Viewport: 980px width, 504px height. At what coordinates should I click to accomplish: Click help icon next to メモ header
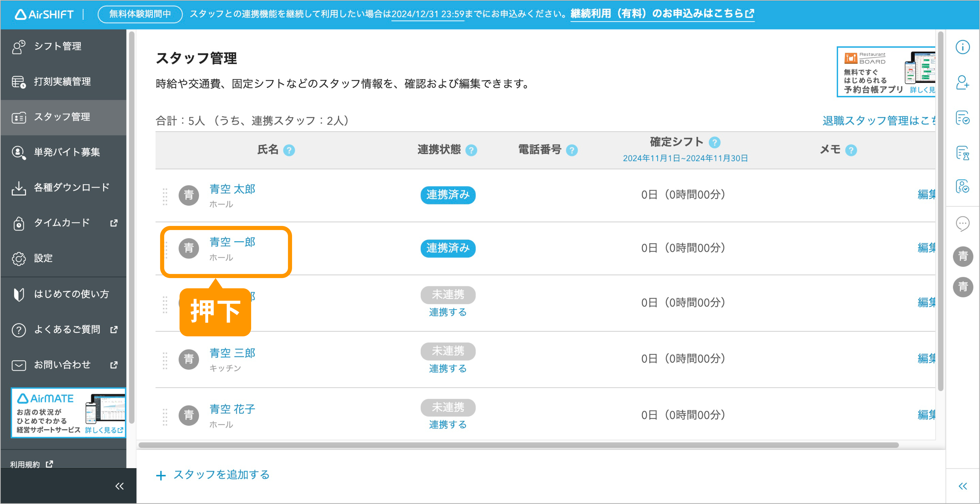(x=851, y=151)
